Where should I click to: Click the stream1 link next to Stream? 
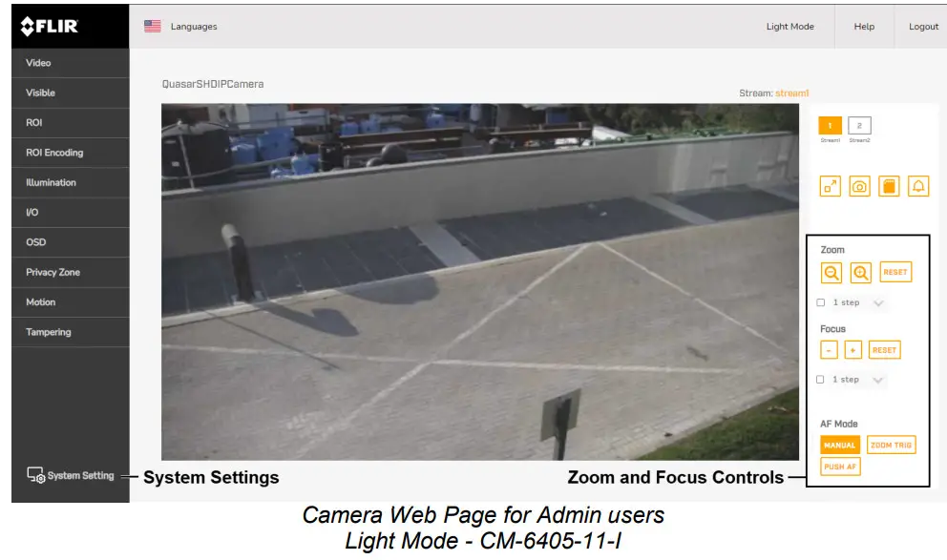(x=791, y=93)
